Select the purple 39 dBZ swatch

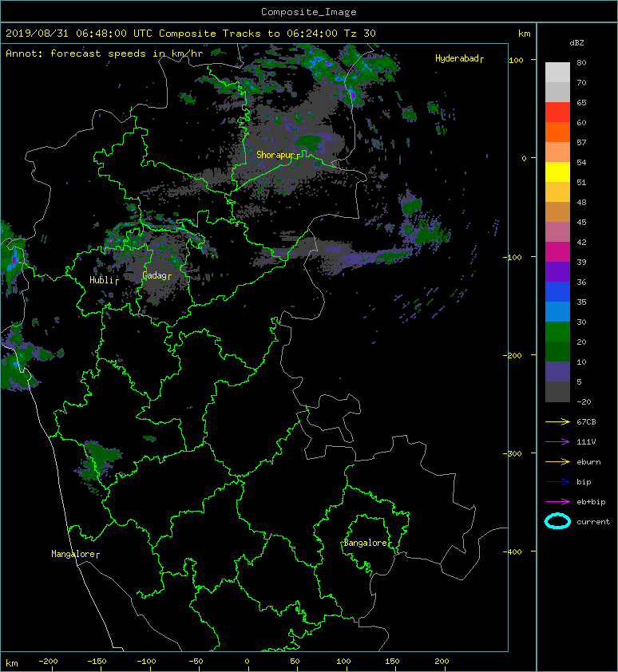557,271
